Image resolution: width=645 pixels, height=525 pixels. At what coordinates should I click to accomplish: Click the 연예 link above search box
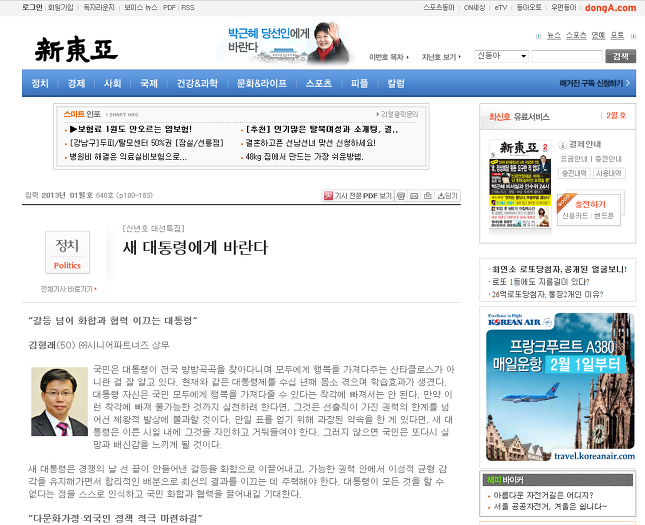click(x=598, y=36)
